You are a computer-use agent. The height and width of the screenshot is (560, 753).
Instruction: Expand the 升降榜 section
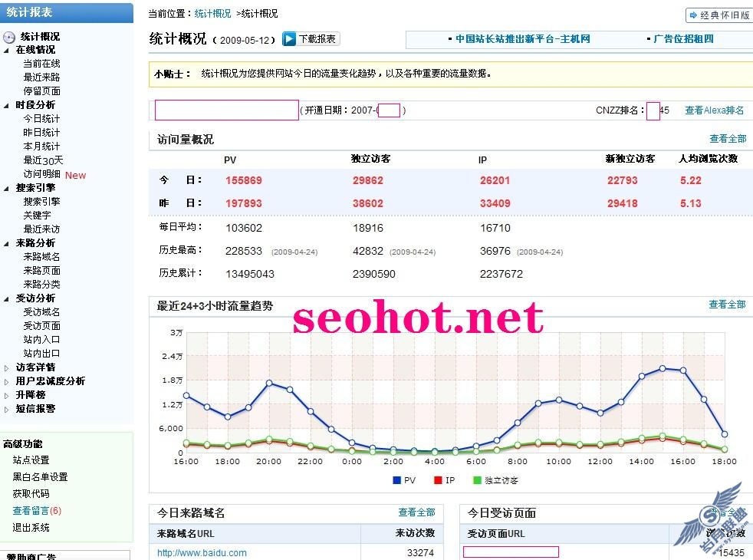tap(8, 396)
